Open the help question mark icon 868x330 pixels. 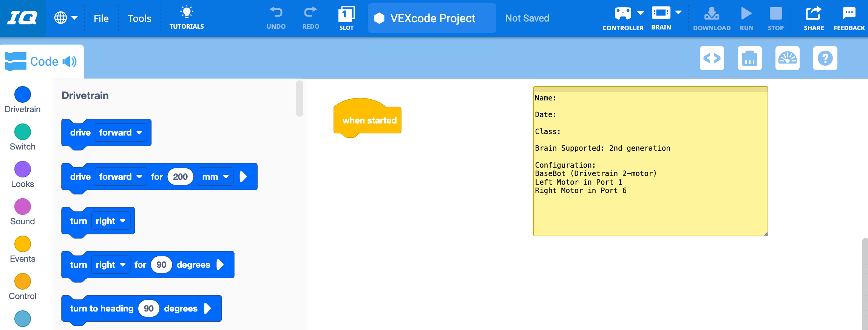tap(825, 59)
